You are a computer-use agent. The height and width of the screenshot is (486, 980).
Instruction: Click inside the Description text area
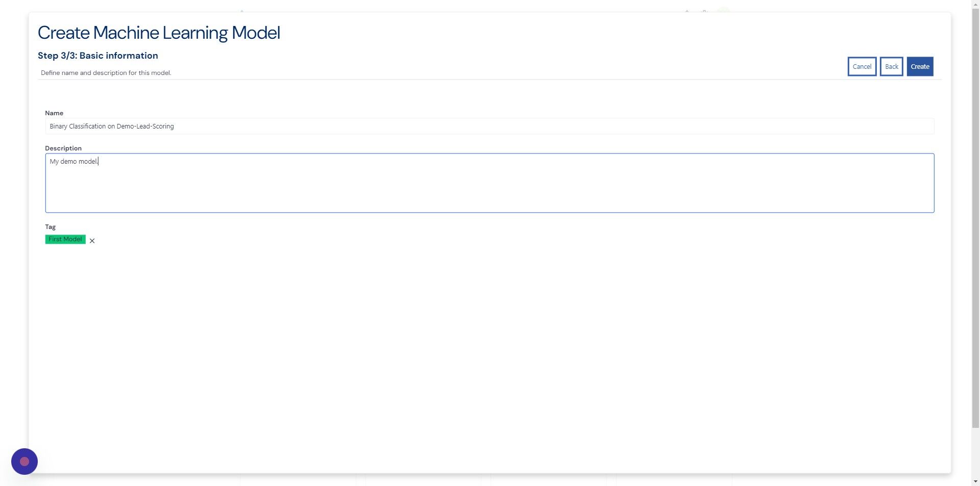point(489,183)
